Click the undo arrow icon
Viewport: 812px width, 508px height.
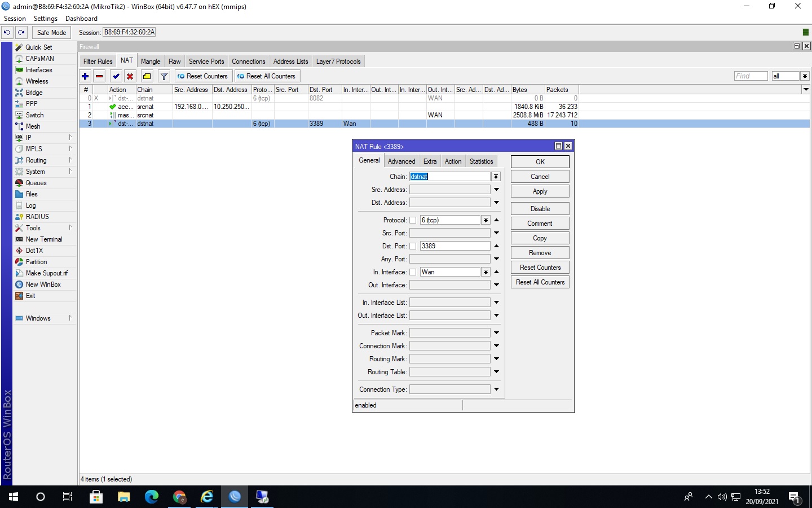click(x=7, y=32)
